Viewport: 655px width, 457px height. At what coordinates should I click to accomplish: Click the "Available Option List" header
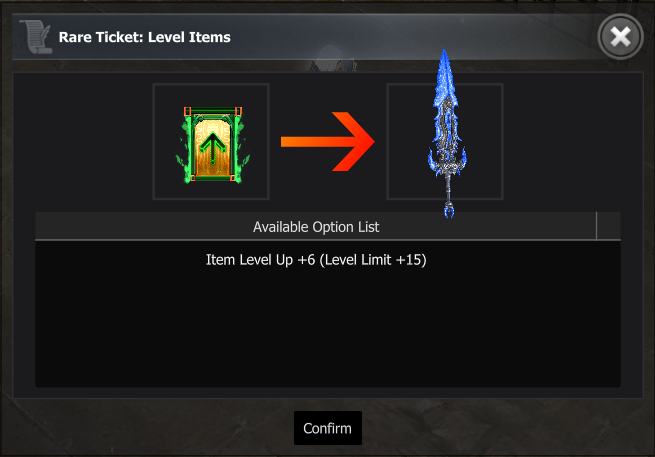315,227
